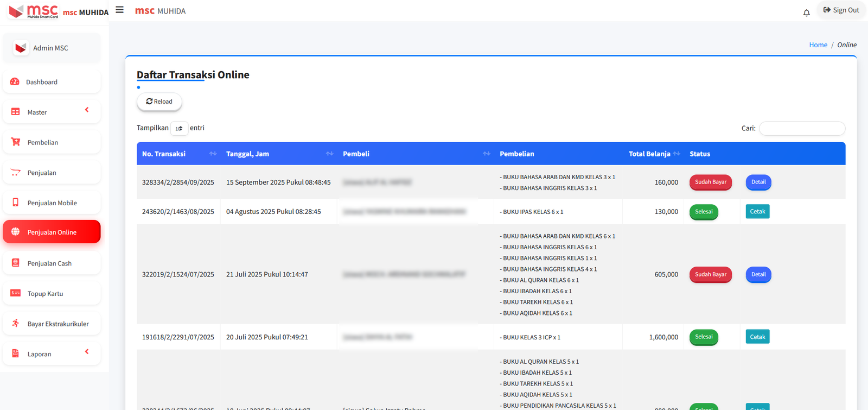Viewport: 868px width, 410px height.
Task: Follow the Home breadcrumb link
Action: tap(818, 45)
